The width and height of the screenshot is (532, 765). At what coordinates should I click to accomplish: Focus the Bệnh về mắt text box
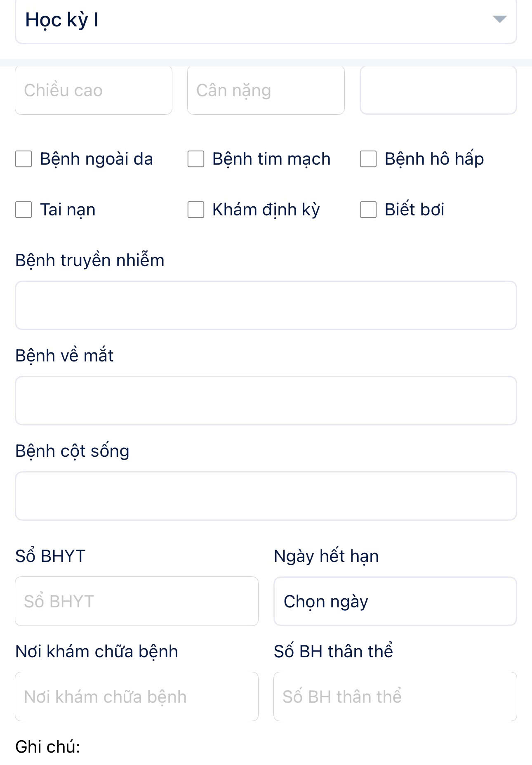tap(266, 401)
